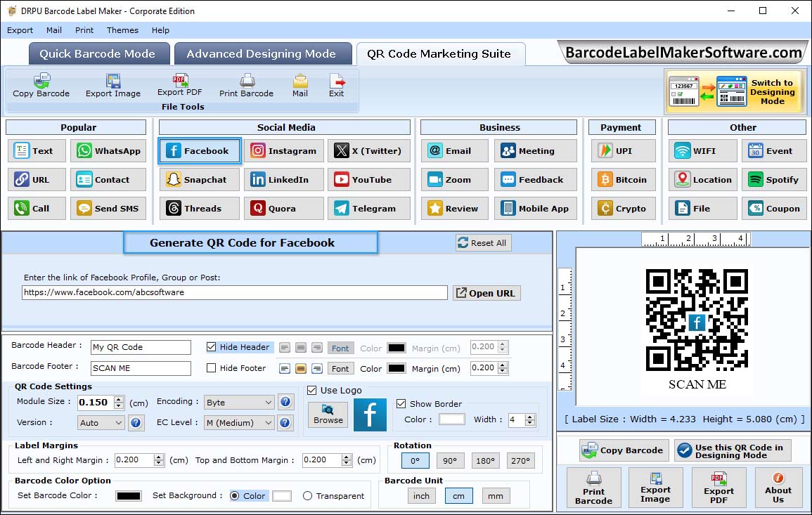Select the Quora QR code type
Image resolution: width=812 pixels, height=515 pixels.
[284, 208]
